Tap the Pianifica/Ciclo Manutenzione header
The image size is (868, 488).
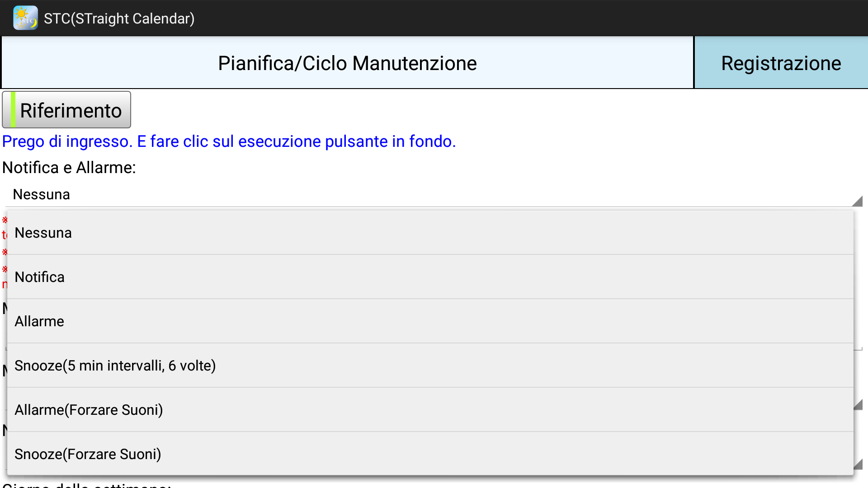(x=347, y=63)
